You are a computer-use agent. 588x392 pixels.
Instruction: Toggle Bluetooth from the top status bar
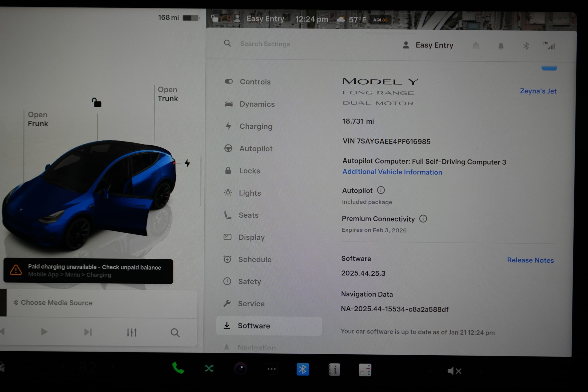[526, 45]
